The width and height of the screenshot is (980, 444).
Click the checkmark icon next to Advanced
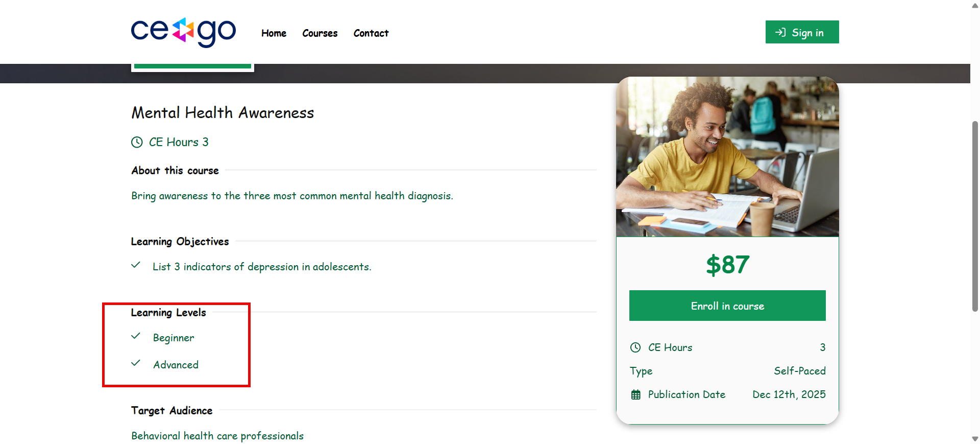click(136, 363)
